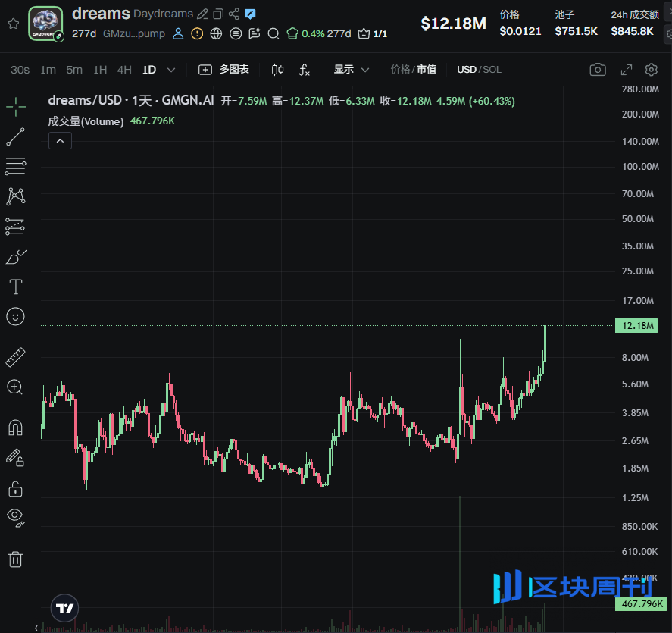The height and width of the screenshot is (633, 672).
Task: Switch to the 4H timeframe
Action: pos(124,70)
